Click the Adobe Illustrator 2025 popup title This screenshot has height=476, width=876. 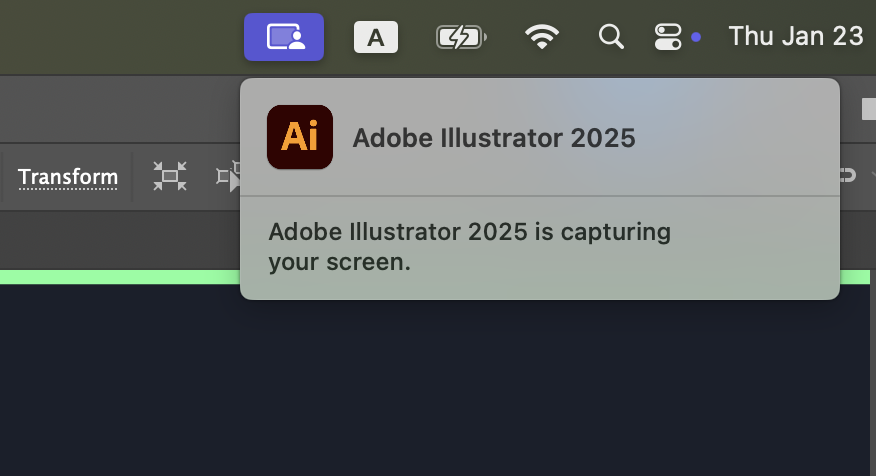point(494,138)
